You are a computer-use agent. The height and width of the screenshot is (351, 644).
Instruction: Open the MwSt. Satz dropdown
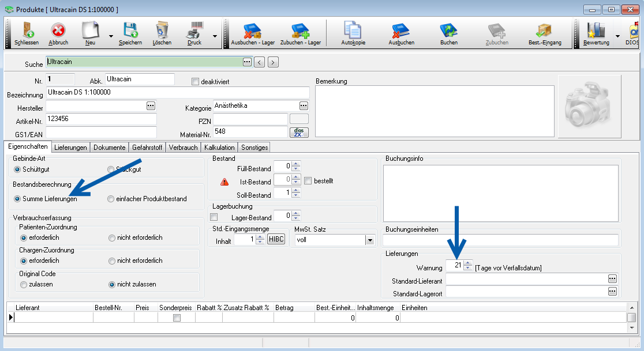pyautogui.click(x=370, y=240)
